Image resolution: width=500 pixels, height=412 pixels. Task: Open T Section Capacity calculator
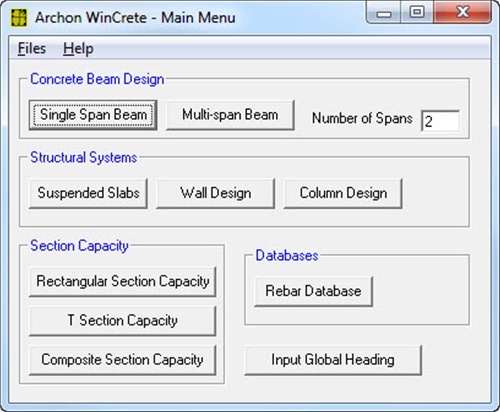coord(123,321)
